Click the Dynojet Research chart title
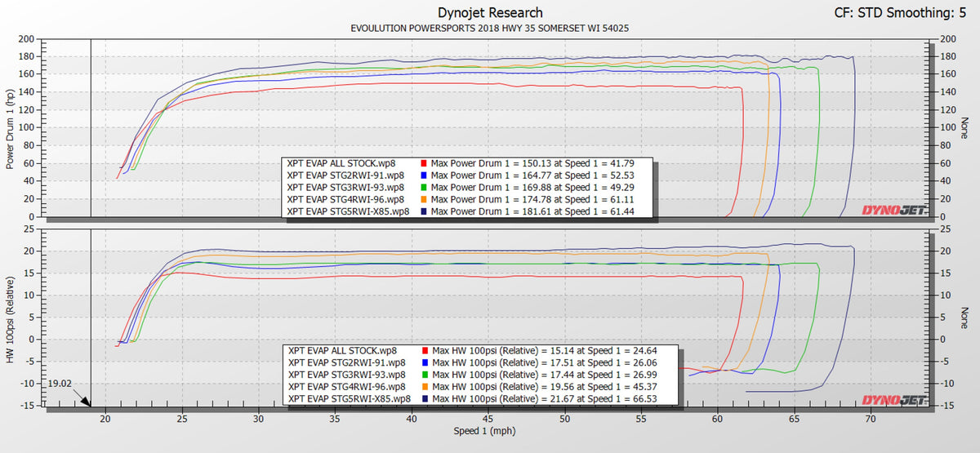The width and height of the screenshot is (980, 453). coord(489,13)
